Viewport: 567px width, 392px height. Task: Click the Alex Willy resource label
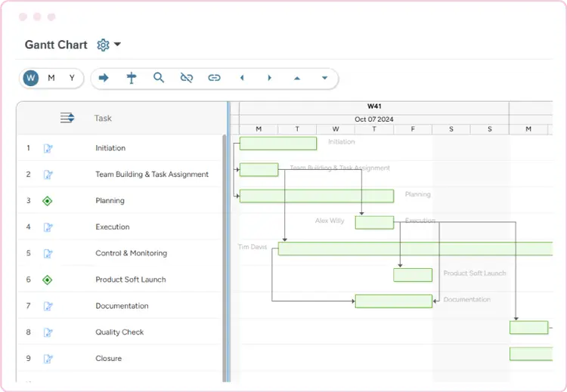pos(330,221)
